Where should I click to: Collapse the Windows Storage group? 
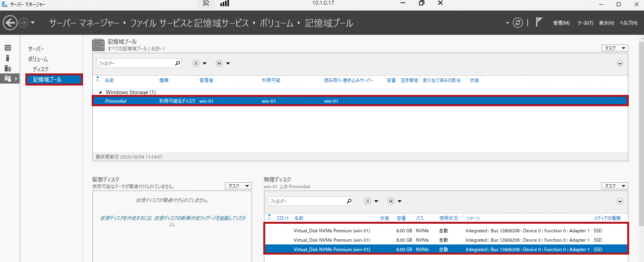pos(100,93)
